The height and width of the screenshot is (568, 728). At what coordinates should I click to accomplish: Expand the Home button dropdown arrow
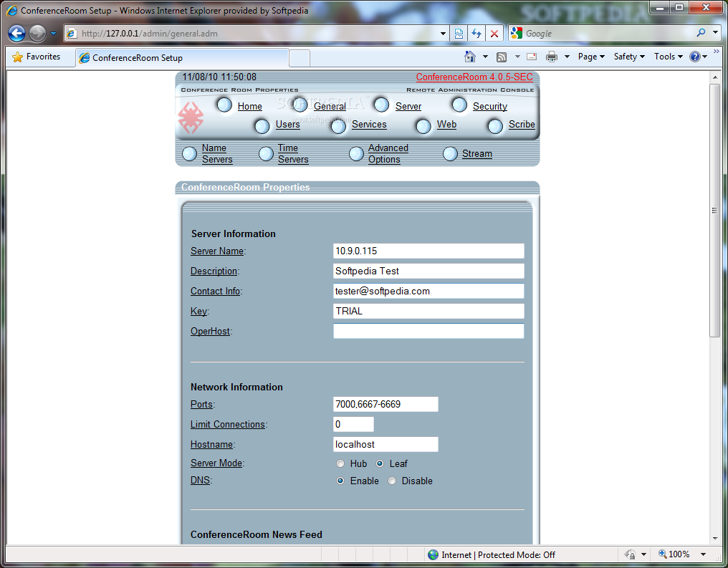485,57
